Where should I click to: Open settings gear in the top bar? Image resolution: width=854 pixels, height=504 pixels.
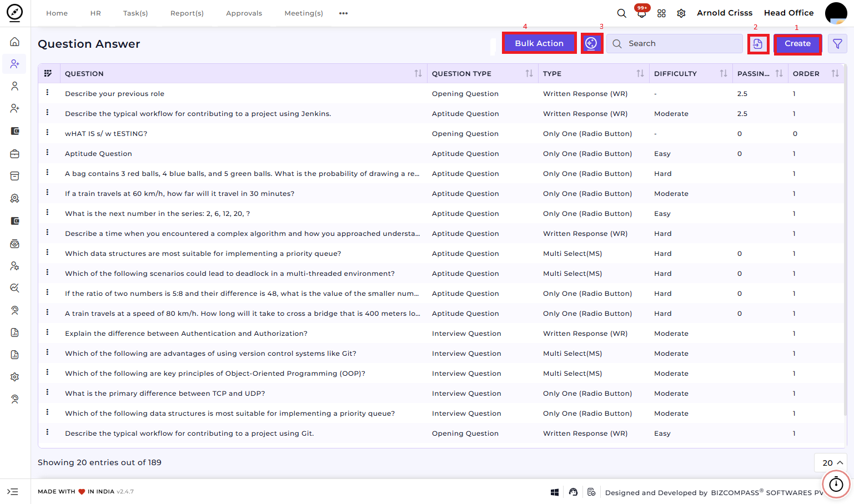[681, 13]
